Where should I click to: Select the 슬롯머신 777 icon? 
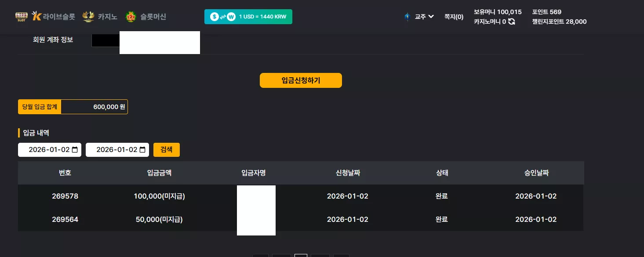click(x=131, y=17)
